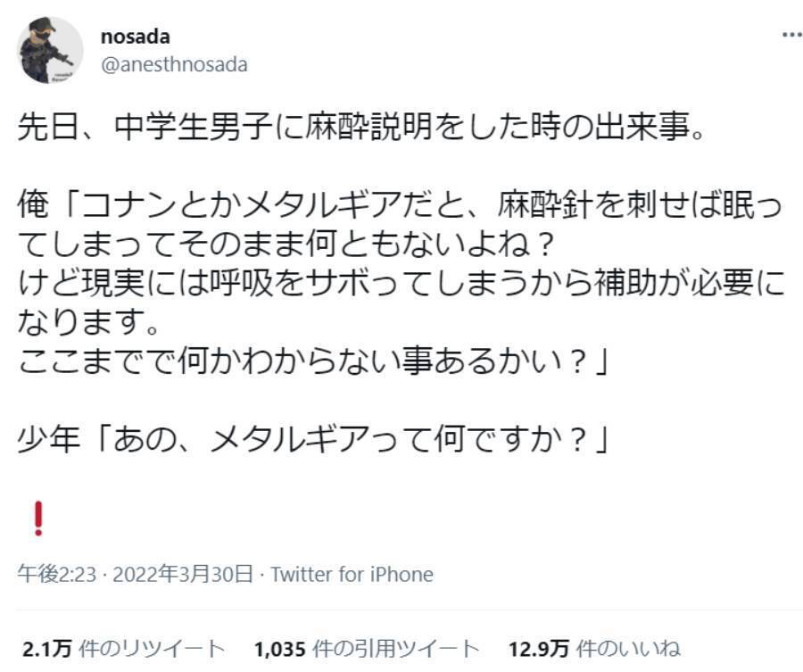Click the nosada profile avatar
Screen dimensions: 803x672
51,50
